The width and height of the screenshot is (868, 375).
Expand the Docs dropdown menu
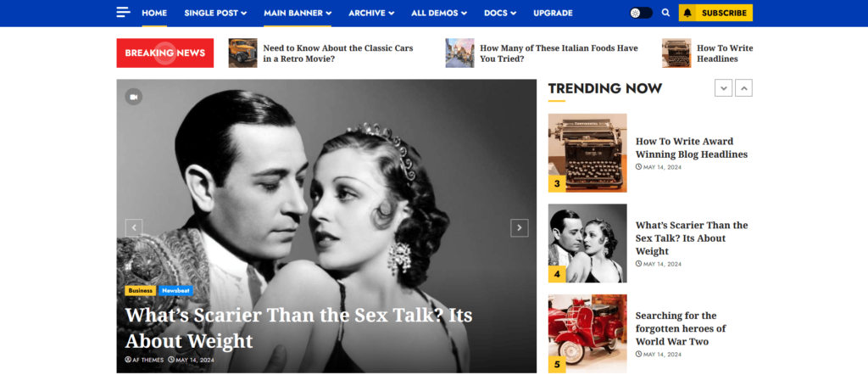500,13
